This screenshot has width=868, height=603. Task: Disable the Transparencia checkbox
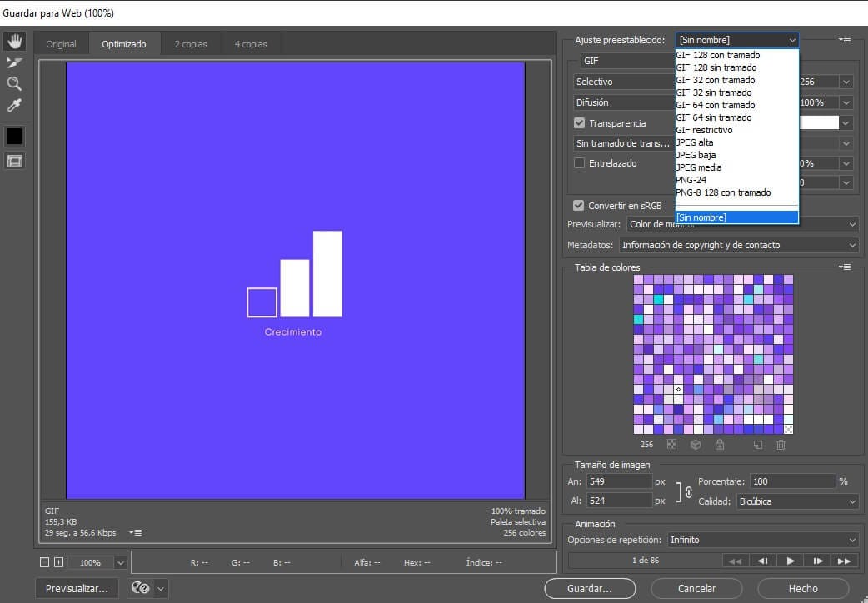point(580,123)
